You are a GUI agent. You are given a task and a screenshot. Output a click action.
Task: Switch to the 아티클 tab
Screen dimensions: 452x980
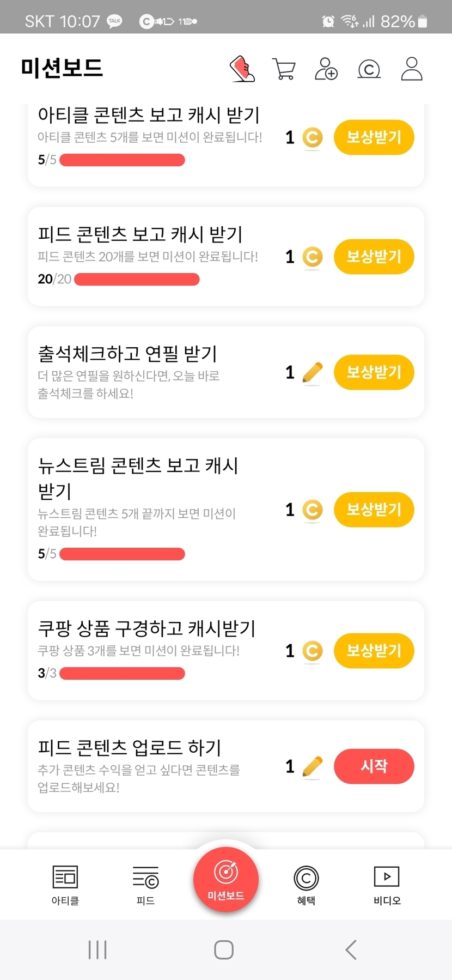pos(65,885)
